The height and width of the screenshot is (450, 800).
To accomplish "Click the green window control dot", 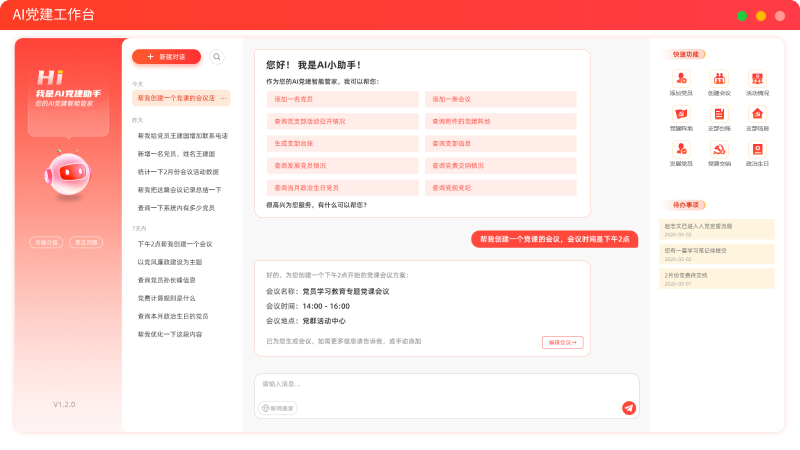I will click(x=742, y=16).
